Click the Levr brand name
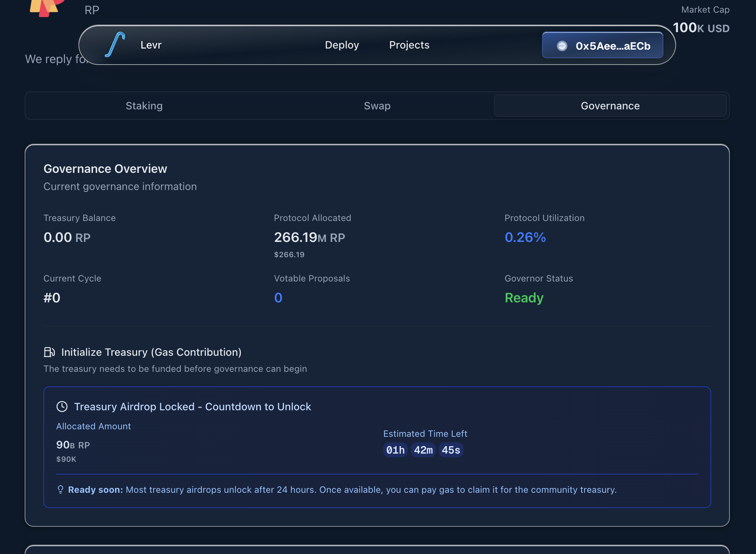756x554 pixels. click(x=151, y=45)
